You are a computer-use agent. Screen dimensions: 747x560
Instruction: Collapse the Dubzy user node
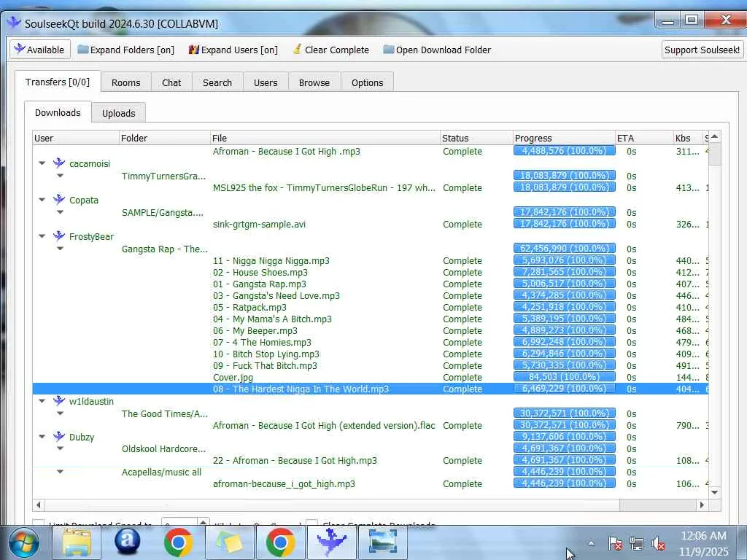(42, 437)
